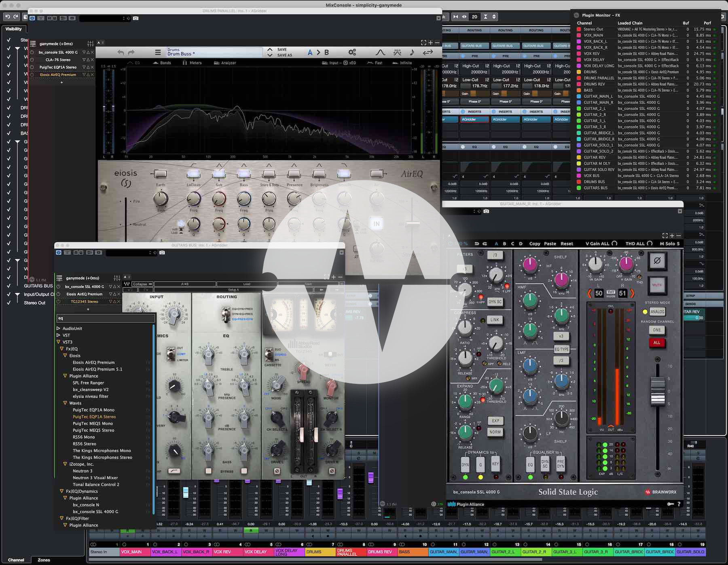Click SAVE AS in AirEQ toolbar
This screenshot has width=728, height=565.
coord(285,55)
